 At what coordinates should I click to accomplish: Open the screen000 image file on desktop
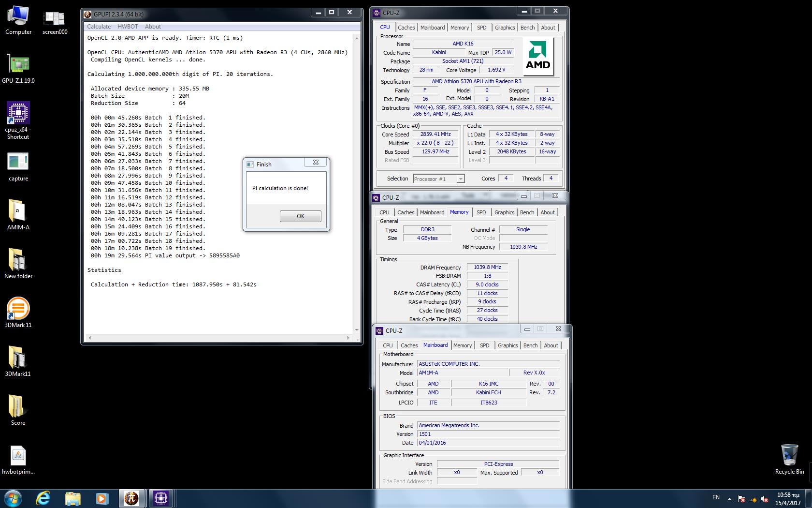(55, 22)
